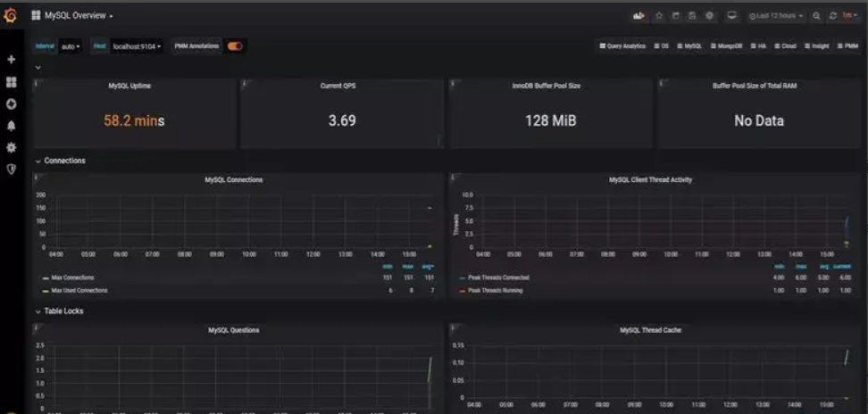Click the MySQL Connections panel title
This screenshot has height=414, width=868.
234,180
